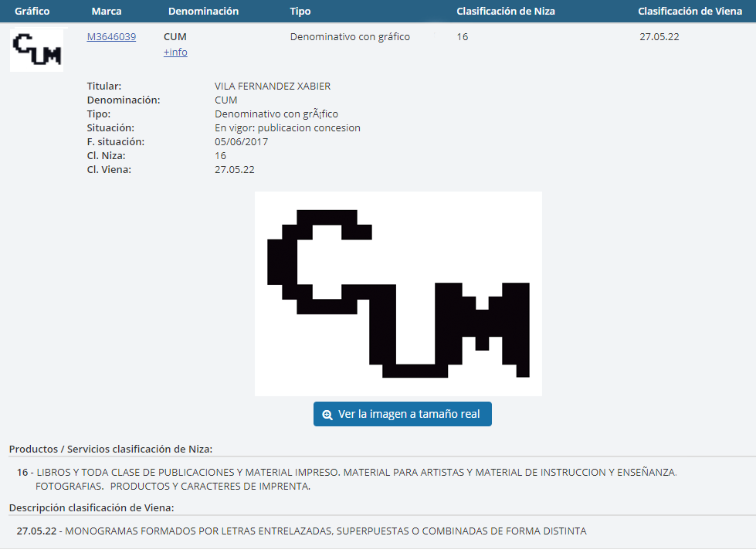Click the 'Cl. Niza:' label
Image resolution: width=756 pixels, height=553 pixels.
pyautogui.click(x=106, y=156)
